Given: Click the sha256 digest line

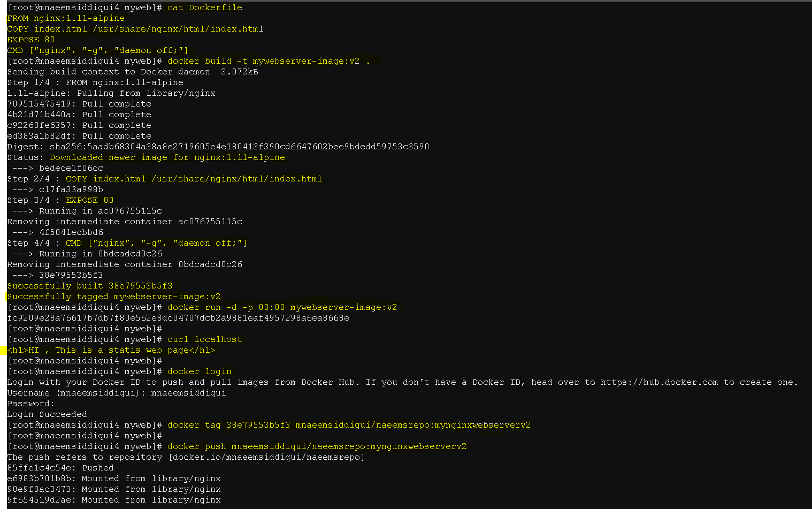Looking at the screenshot, I should click(218, 147).
